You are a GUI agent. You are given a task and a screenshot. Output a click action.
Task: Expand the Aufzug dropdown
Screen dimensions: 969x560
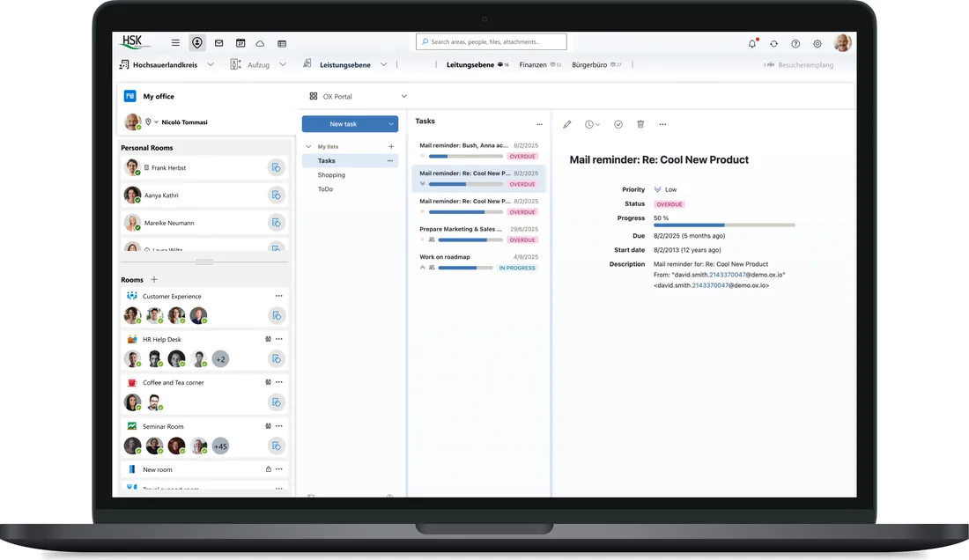283,64
